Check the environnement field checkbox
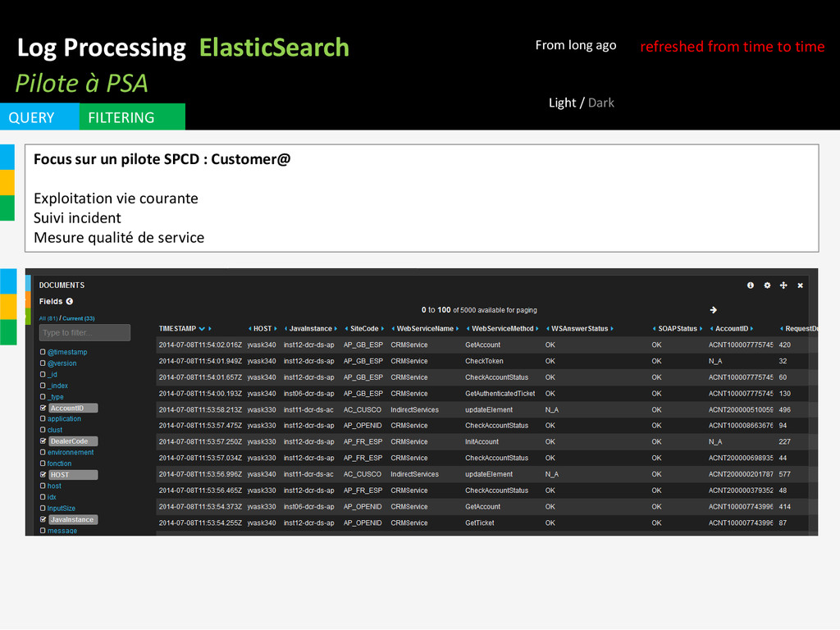The width and height of the screenshot is (840, 630). click(43, 452)
